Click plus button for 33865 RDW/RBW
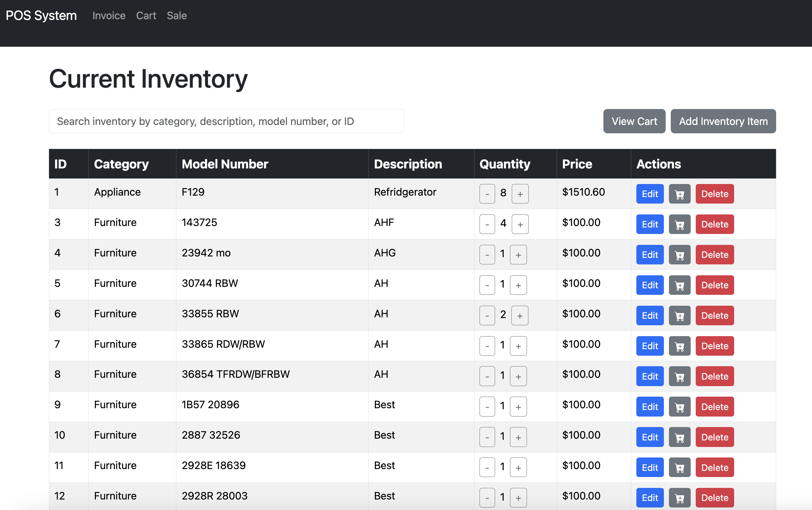812x510 pixels. [518, 346]
